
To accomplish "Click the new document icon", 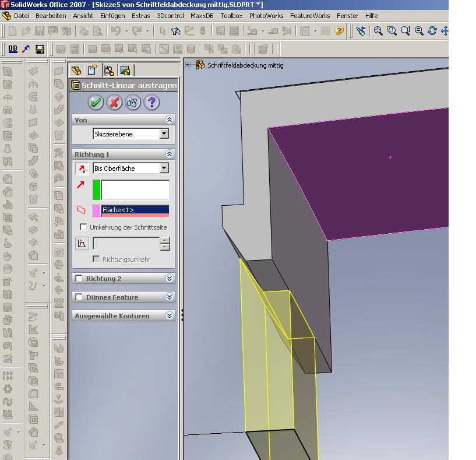I will pyautogui.click(x=12, y=31).
